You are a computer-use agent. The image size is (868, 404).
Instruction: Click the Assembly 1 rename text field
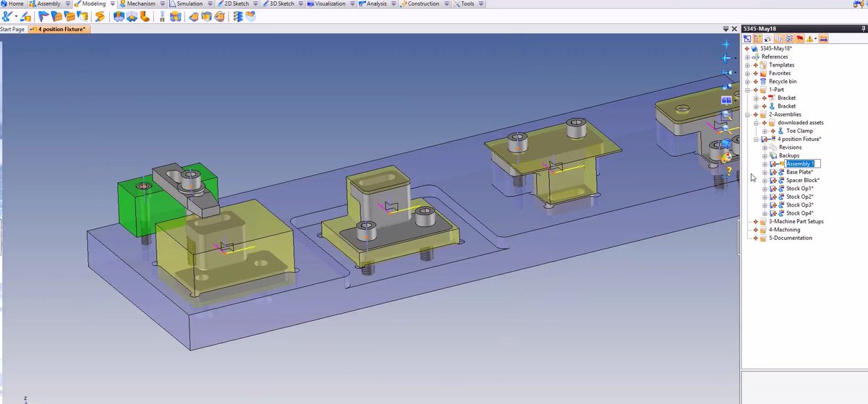[803, 164]
